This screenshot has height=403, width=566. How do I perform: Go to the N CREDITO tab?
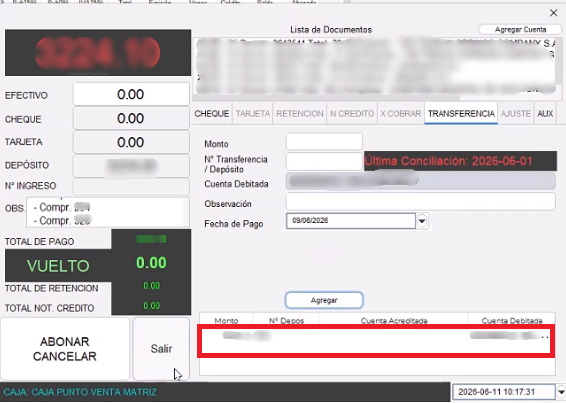[x=352, y=114]
